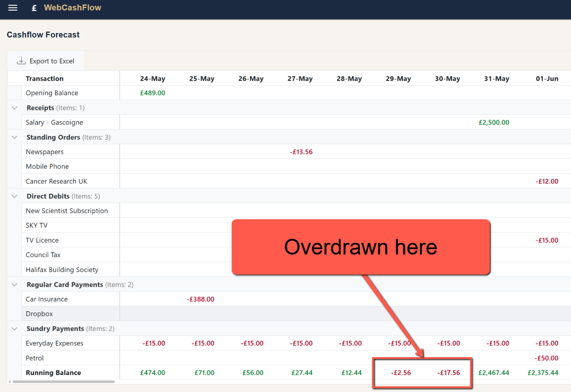
Task: Click the -£388.00 car insurance cell
Action: tap(201, 299)
